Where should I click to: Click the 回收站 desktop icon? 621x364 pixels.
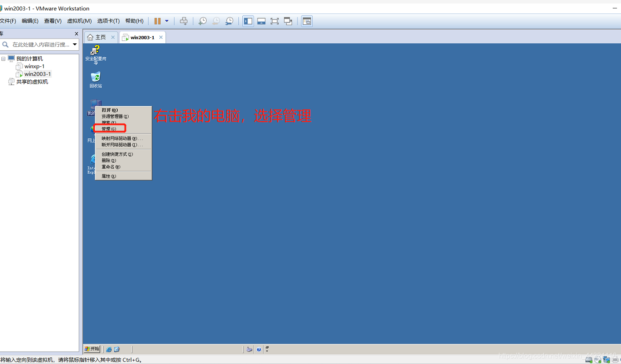pyautogui.click(x=96, y=79)
